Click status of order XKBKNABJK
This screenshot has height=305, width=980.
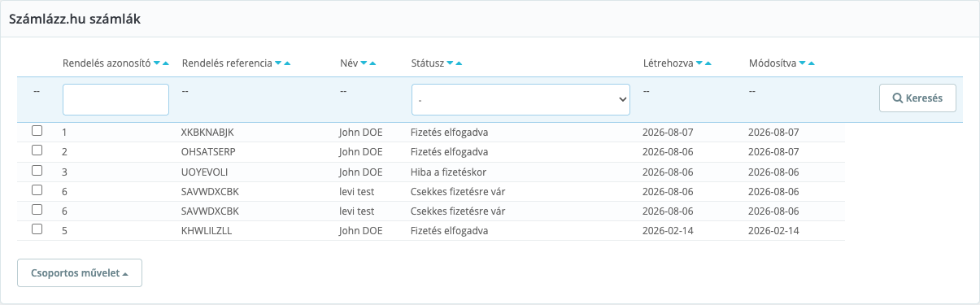point(450,132)
